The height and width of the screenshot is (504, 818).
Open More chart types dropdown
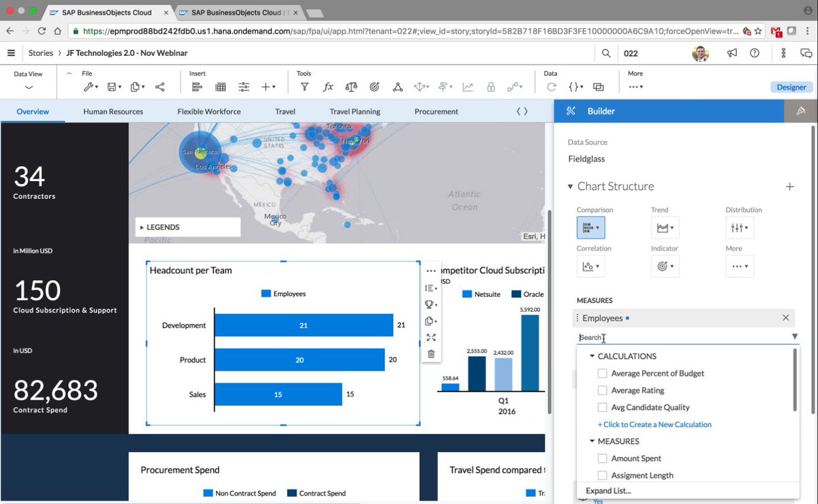[x=740, y=266]
